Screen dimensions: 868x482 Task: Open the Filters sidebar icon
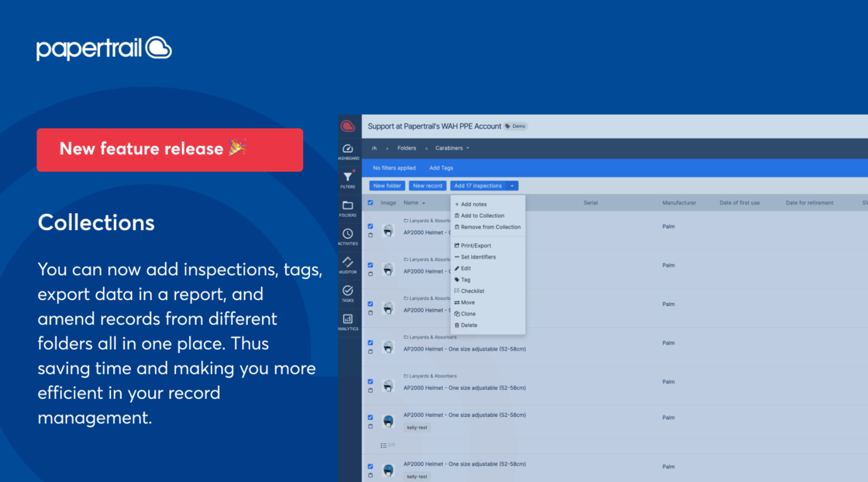click(x=347, y=177)
